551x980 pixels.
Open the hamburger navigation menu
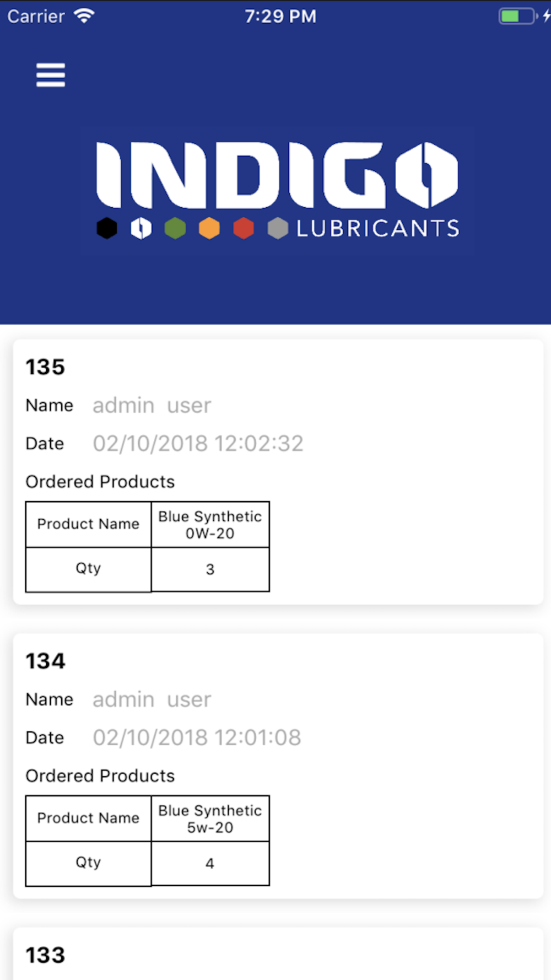pyautogui.click(x=51, y=75)
